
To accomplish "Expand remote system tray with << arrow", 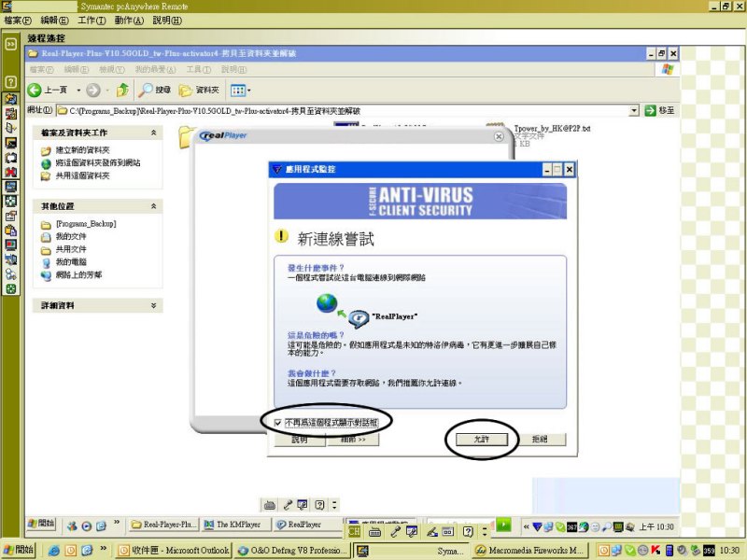I will tap(526, 526).
